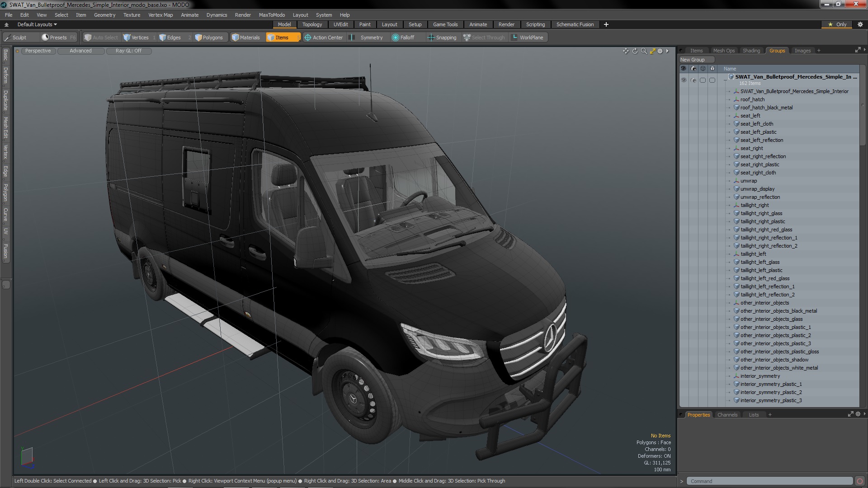Click the Command input field

(770, 481)
